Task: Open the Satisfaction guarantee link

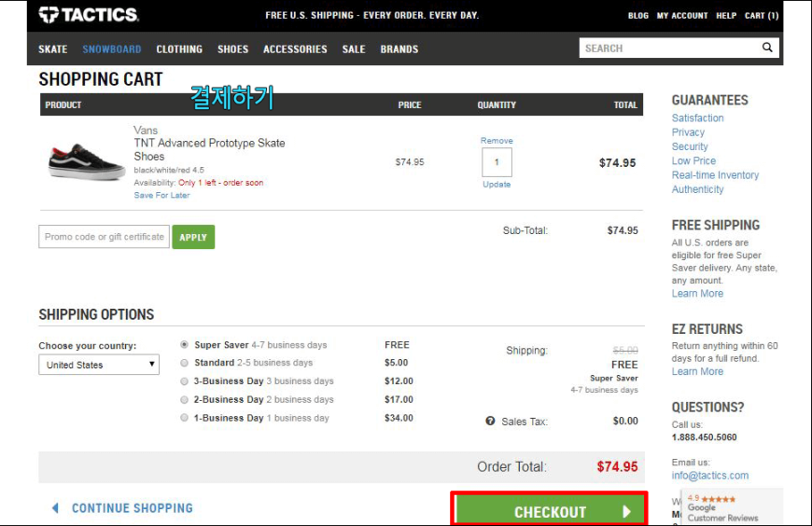Action: click(697, 118)
